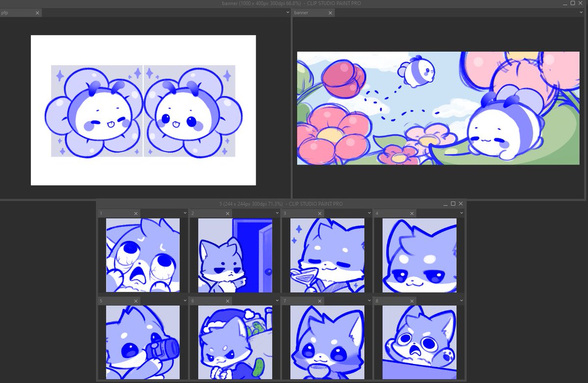
Task: Close canvas tab 2 with its X
Action: [227, 213]
